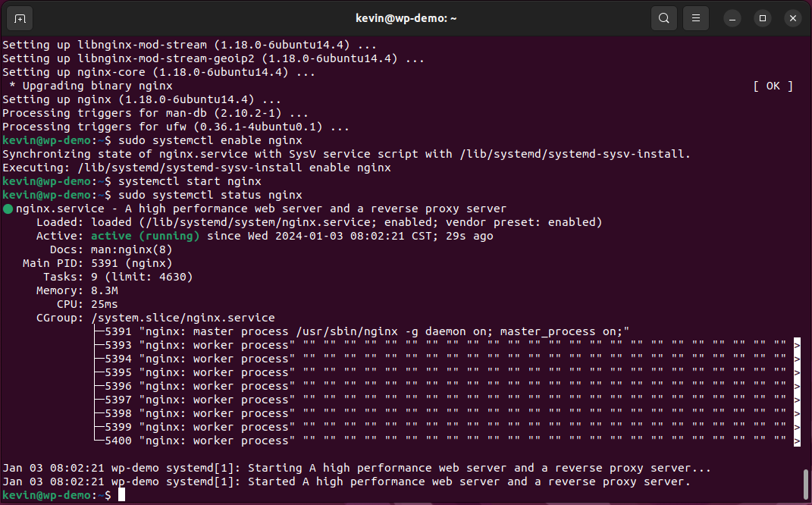
Task: Click the cursor block at the last prompt
Action: pyautogui.click(x=122, y=495)
